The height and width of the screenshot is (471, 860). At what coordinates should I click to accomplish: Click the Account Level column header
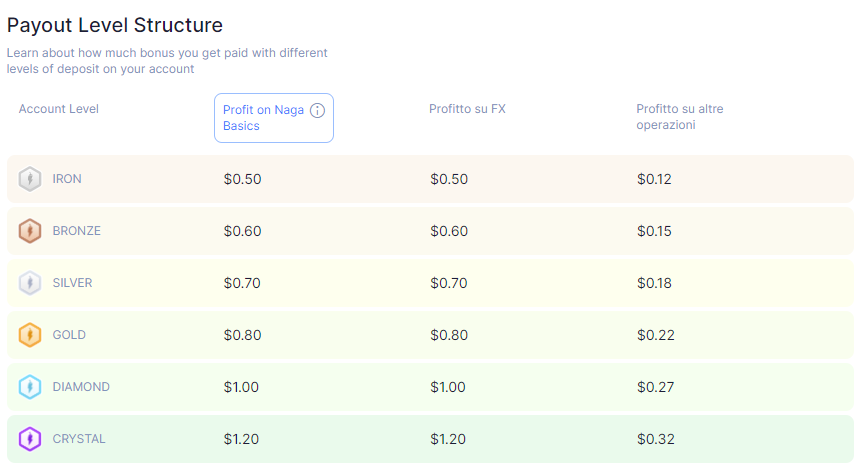click(59, 109)
